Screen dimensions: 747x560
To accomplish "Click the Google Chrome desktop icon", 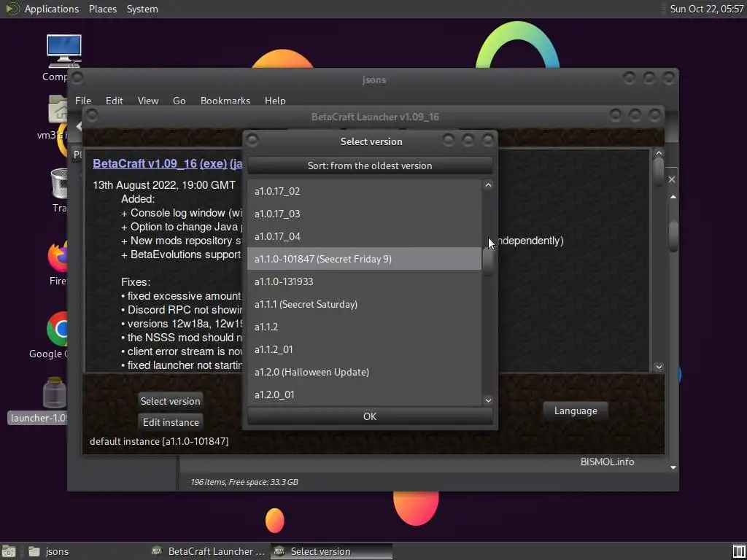I will [58, 329].
